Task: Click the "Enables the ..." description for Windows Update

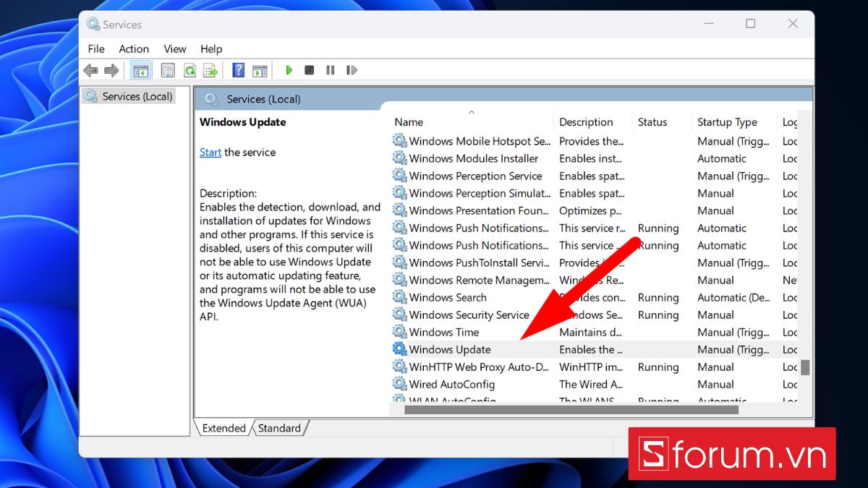Action: 591,349
